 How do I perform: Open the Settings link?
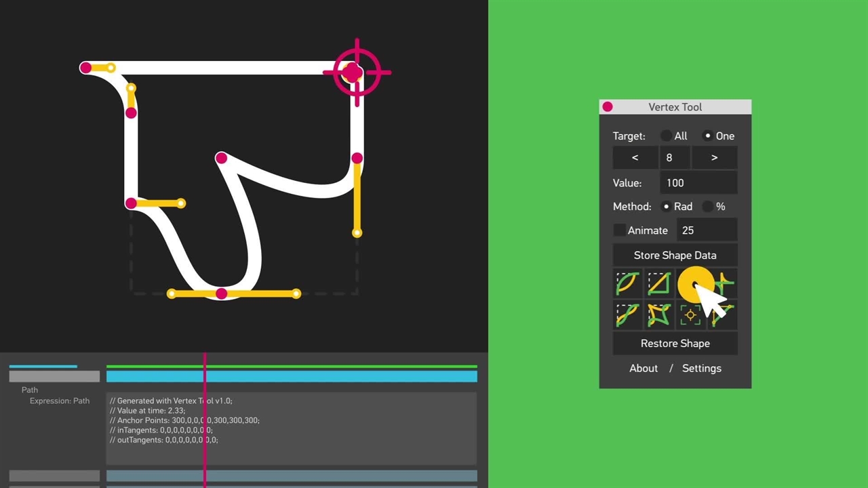(x=701, y=368)
